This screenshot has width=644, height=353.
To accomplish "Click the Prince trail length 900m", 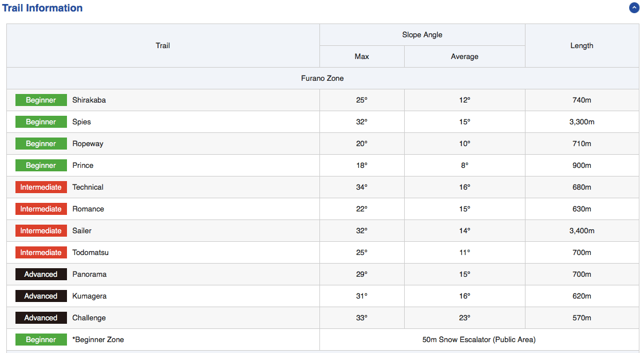I will [x=582, y=166].
